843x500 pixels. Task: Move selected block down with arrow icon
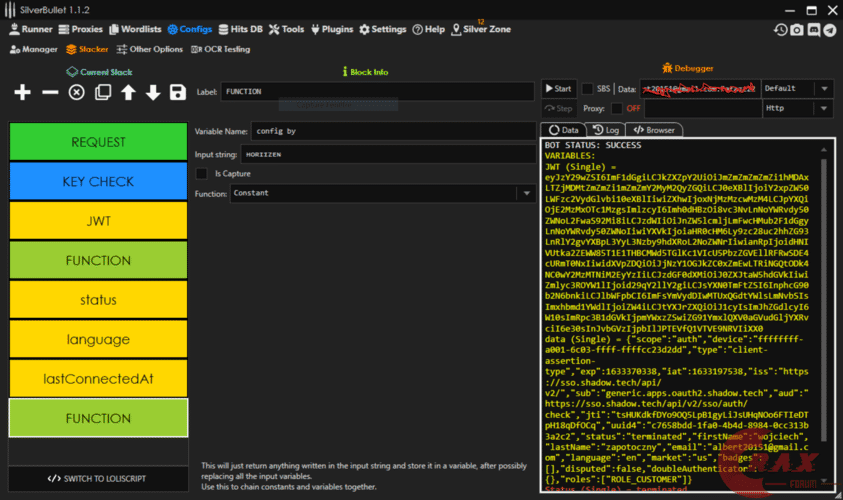153,92
